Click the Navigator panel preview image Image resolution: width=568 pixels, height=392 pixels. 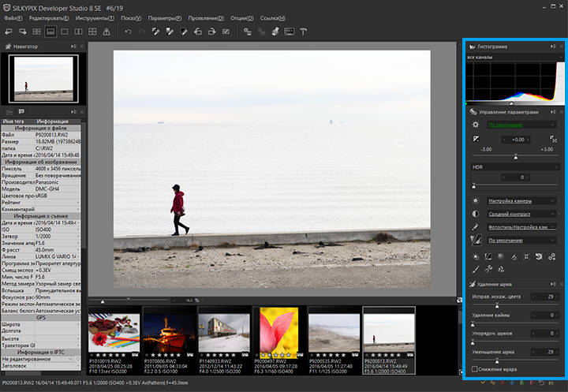pos(43,79)
